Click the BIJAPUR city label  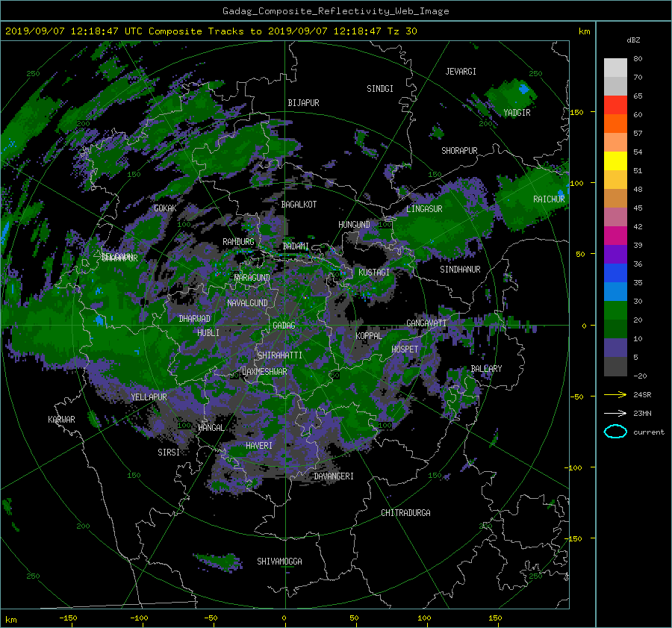(303, 103)
